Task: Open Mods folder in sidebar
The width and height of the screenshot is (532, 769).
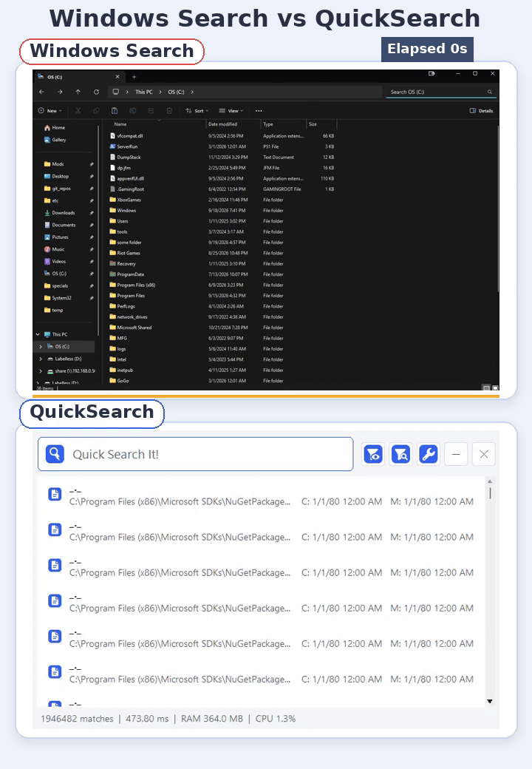Action: pyautogui.click(x=55, y=164)
